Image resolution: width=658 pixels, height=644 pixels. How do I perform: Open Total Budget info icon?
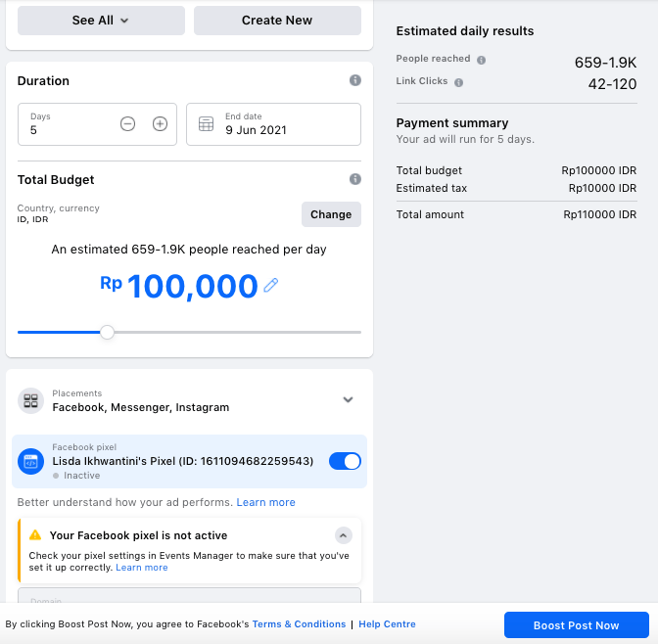tap(355, 179)
